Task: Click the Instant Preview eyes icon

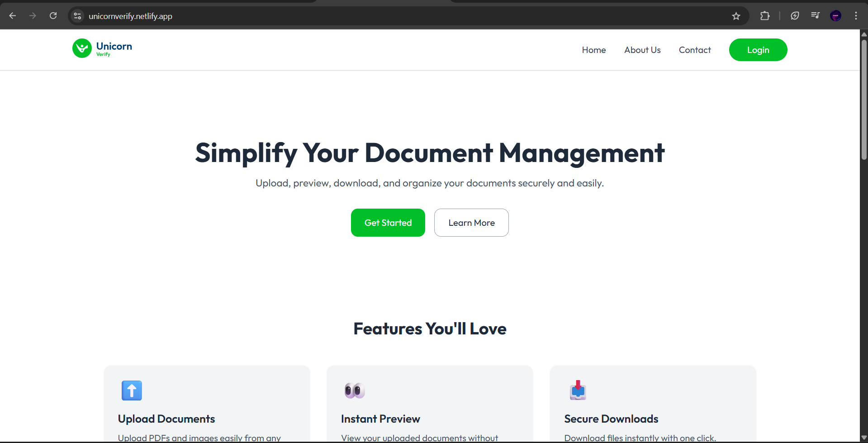Action: [355, 391]
